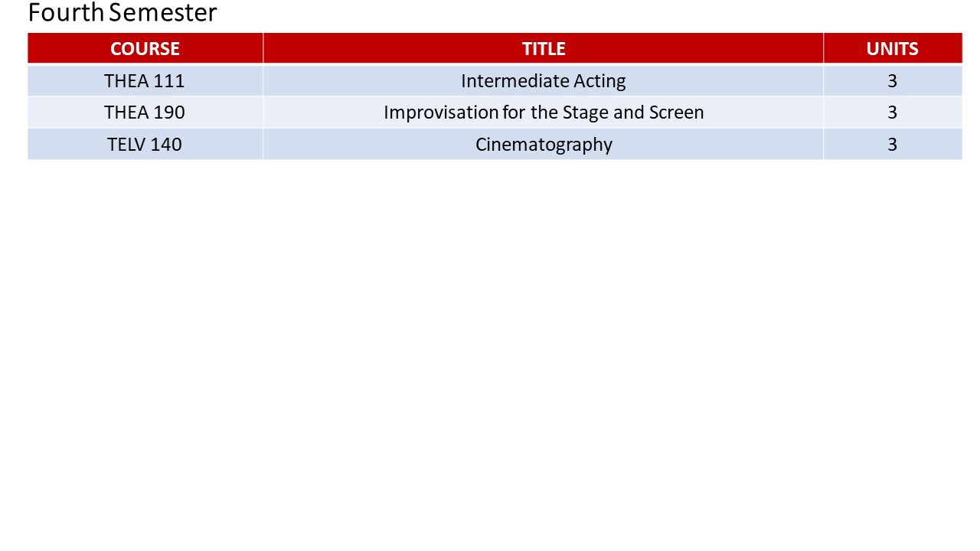
Task: Click the units value for THEA 111
Action: click(x=892, y=80)
